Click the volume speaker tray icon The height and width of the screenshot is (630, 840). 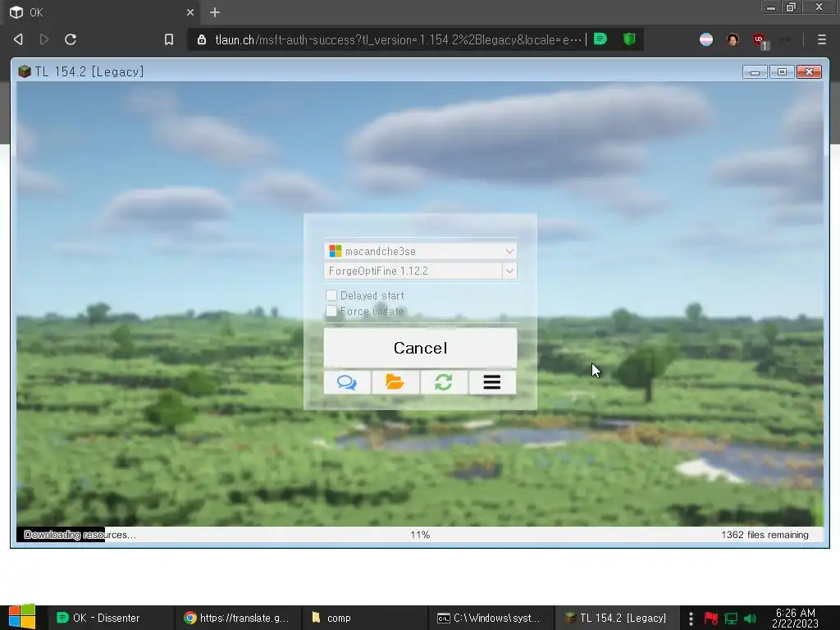750,619
